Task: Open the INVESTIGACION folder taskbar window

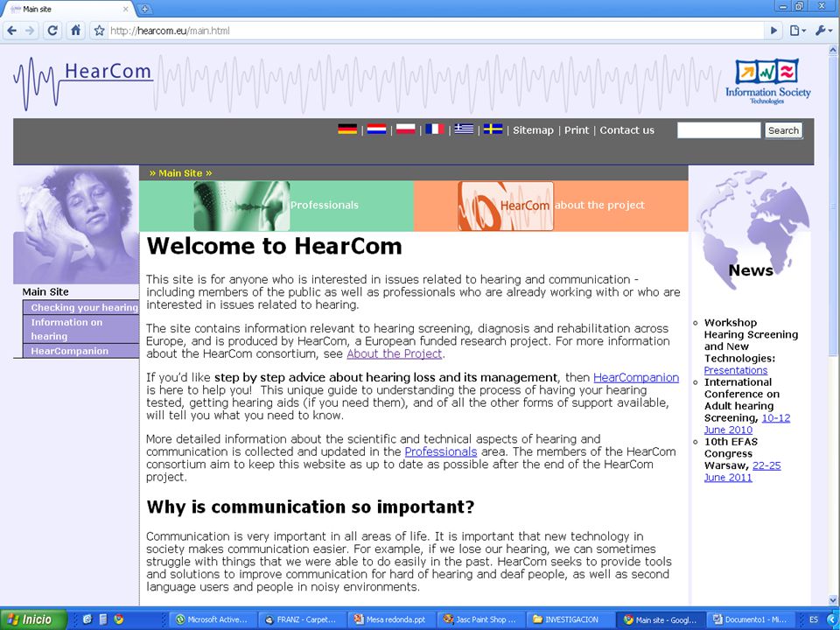Action: pos(570,619)
